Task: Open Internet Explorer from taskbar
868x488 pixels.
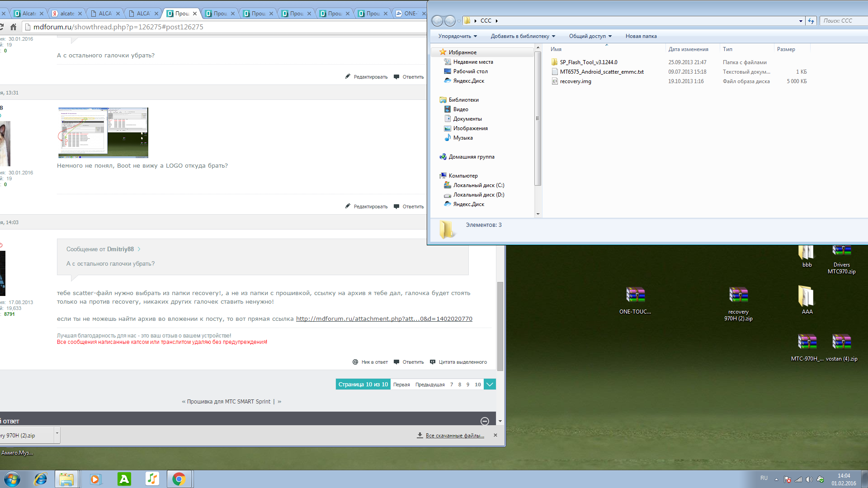Action: point(41,479)
